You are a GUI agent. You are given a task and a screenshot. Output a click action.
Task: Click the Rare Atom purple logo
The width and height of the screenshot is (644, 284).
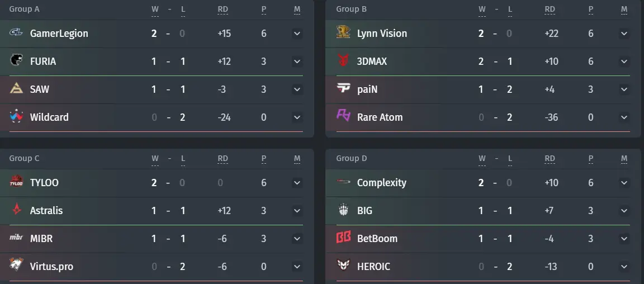(343, 116)
